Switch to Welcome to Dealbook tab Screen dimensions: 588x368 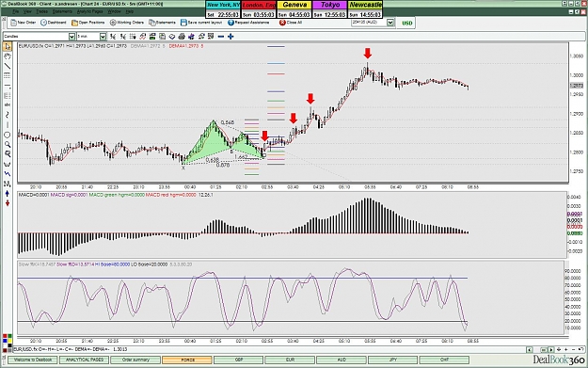[x=33, y=360]
